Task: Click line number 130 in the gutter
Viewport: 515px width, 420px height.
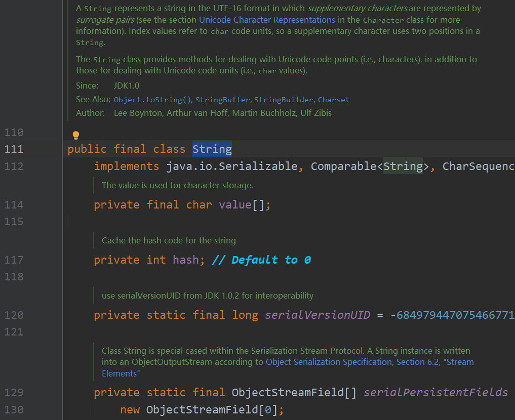Action: click(14, 410)
